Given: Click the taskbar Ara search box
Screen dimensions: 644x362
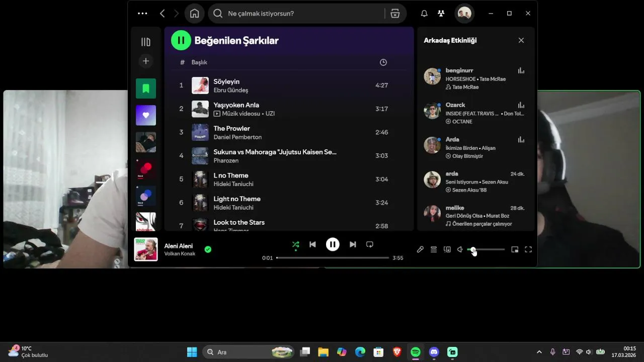Looking at the screenshot, I should pyautogui.click(x=249, y=352).
